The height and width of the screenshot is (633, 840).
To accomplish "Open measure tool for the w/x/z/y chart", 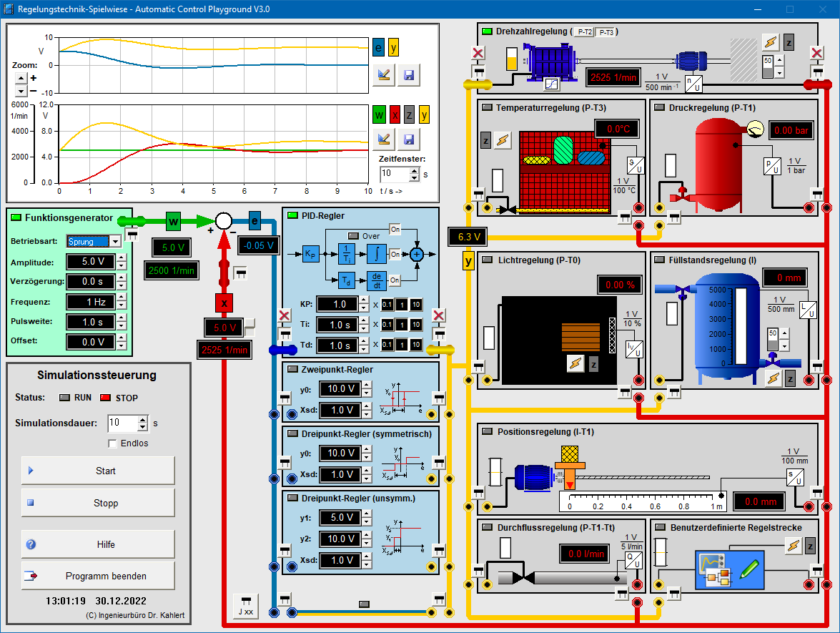I will 384,139.
